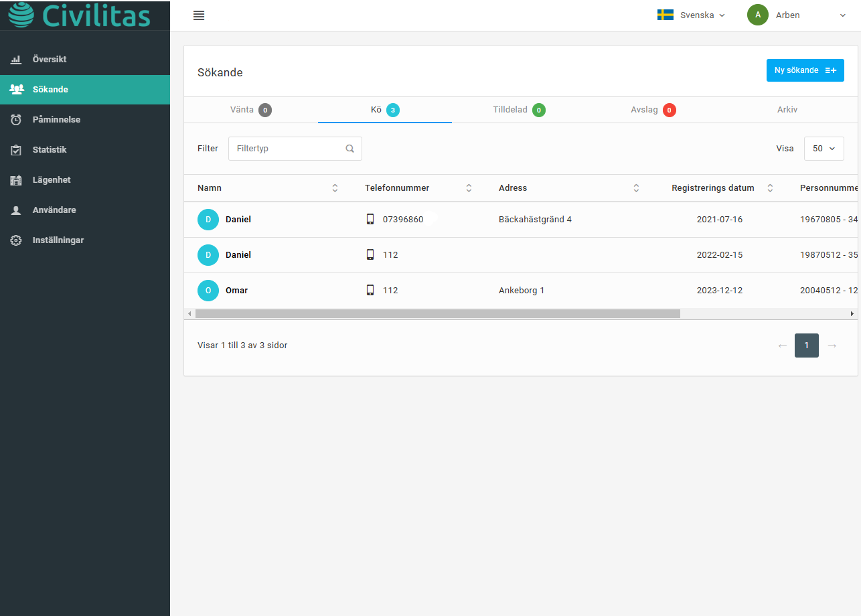
Task: Open Påminnelse alarm clock item
Action: (56, 120)
